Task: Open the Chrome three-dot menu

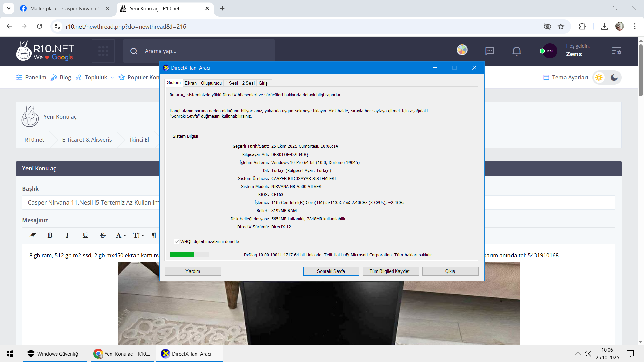Action: coord(635,26)
